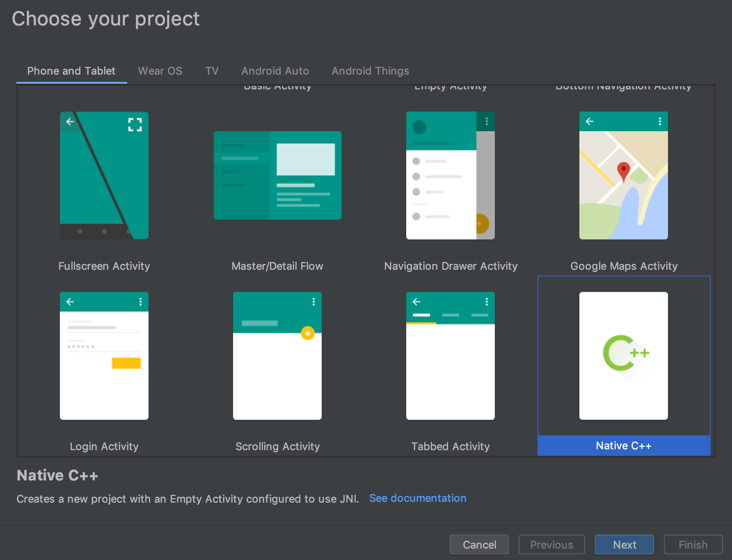The height and width of the screenshot is (560, 732).
Task: Open the See documentation link
Action: 418,498
